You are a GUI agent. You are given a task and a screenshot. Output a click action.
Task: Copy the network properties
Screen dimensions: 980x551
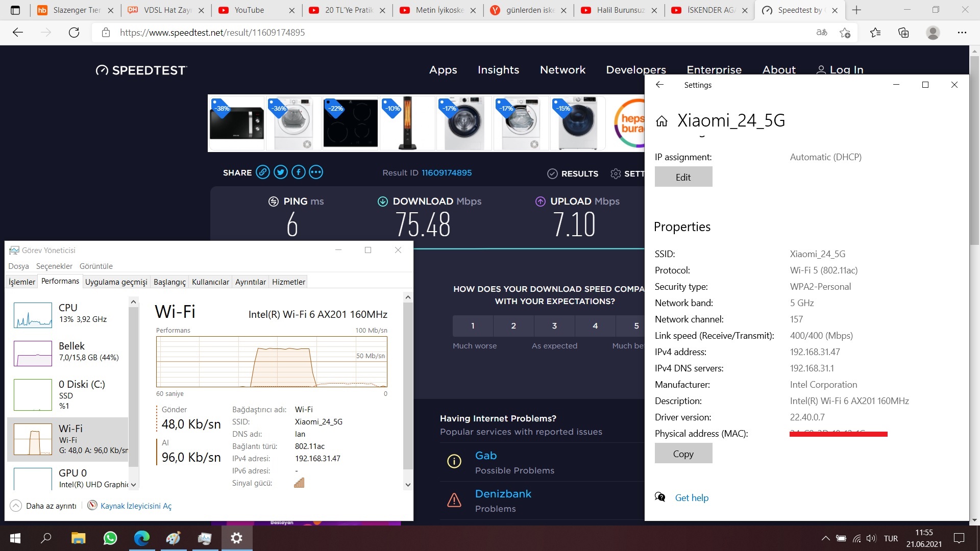(683, 454)
